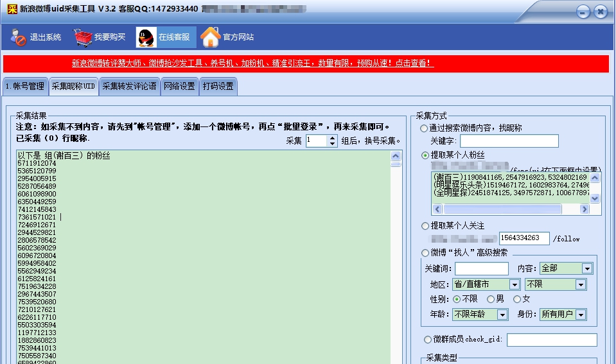
Task: Click result row 2806578542
Action: point(37,240)
